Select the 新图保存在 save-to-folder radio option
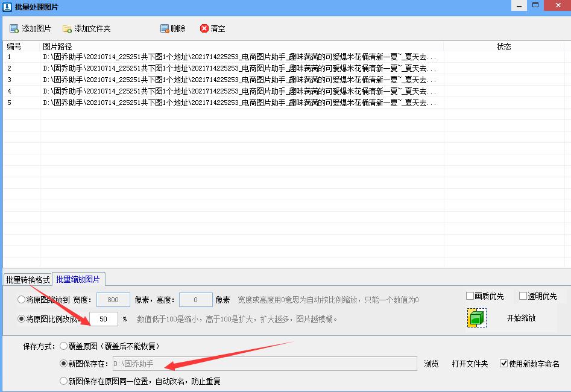571x392 pixels. point(64,364)
